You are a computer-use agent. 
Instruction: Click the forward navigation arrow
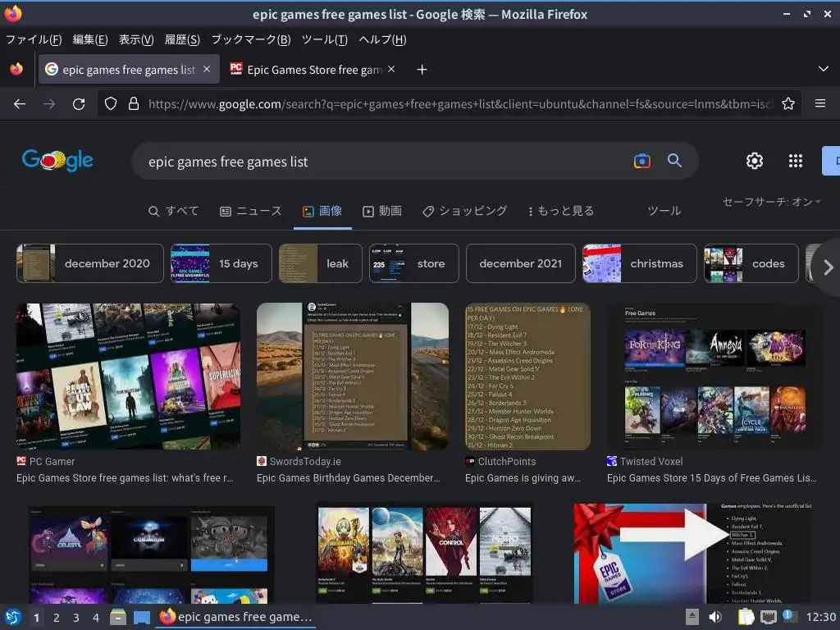coord(49,104)
